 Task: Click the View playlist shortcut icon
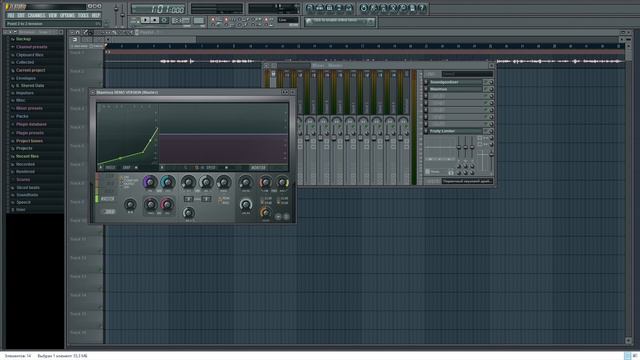pyautogui.click(x=310, y=8)
